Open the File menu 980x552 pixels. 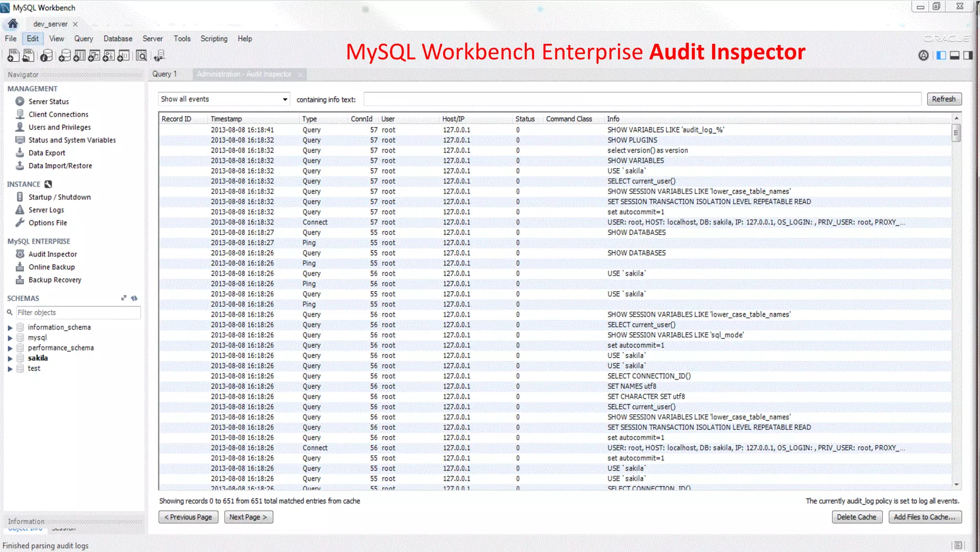[11, 39]
